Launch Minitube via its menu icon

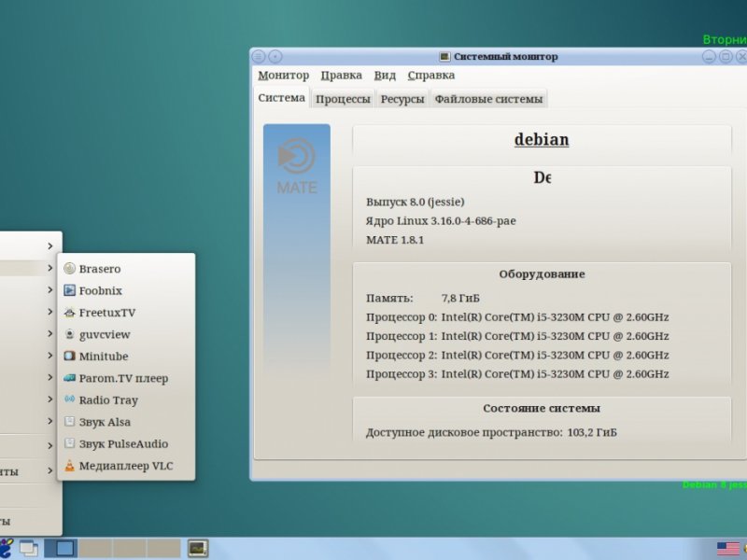[x=69, y=357]
